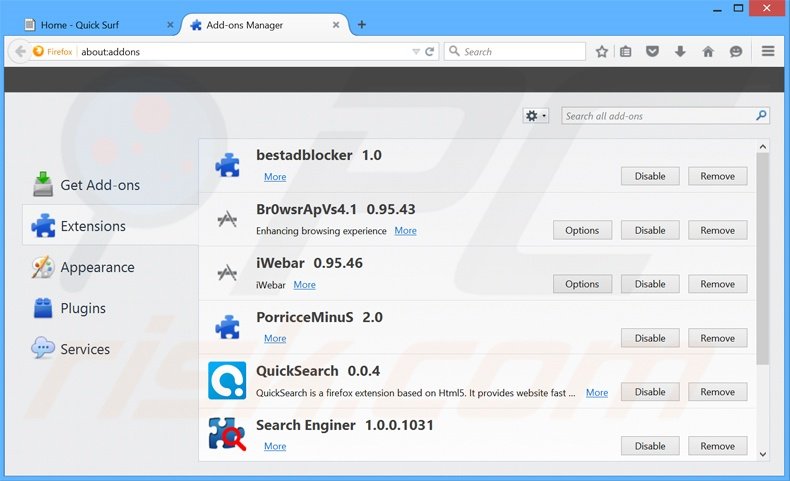Viewport: 790px width, 481px height.
Task: Remove the iWebar extension
Action: pos(717,284)
